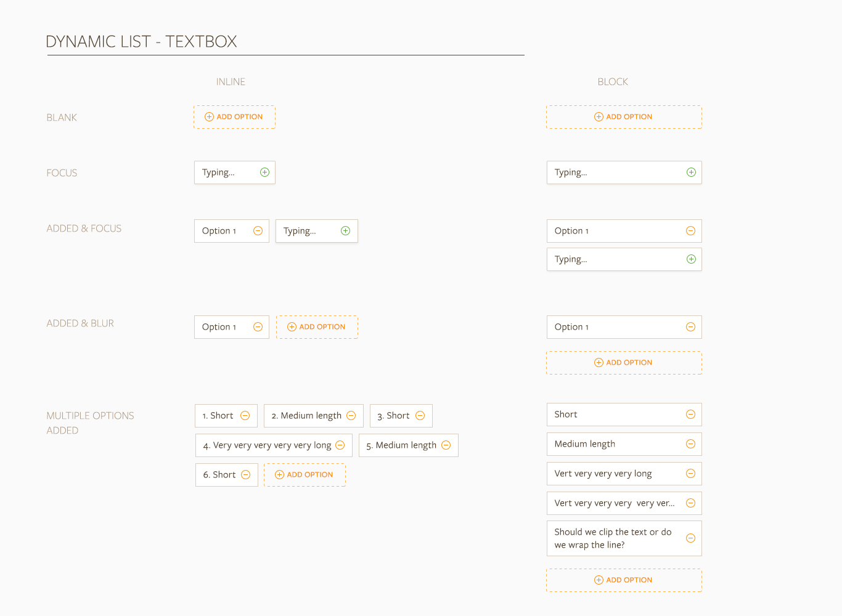The height and width of the screenshot is (616, 842).
Task: Remove the '2. Medium length' inline option
Action: 351,416
